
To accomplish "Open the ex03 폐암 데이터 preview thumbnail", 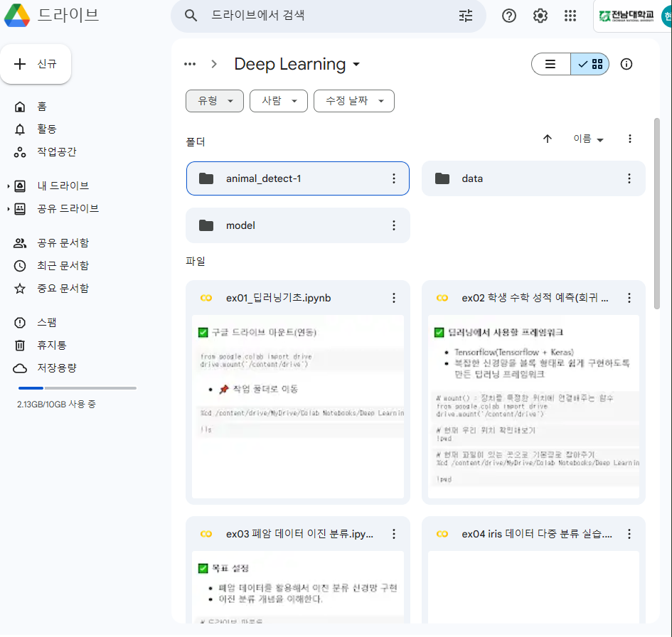I will [x=298, y=587].
